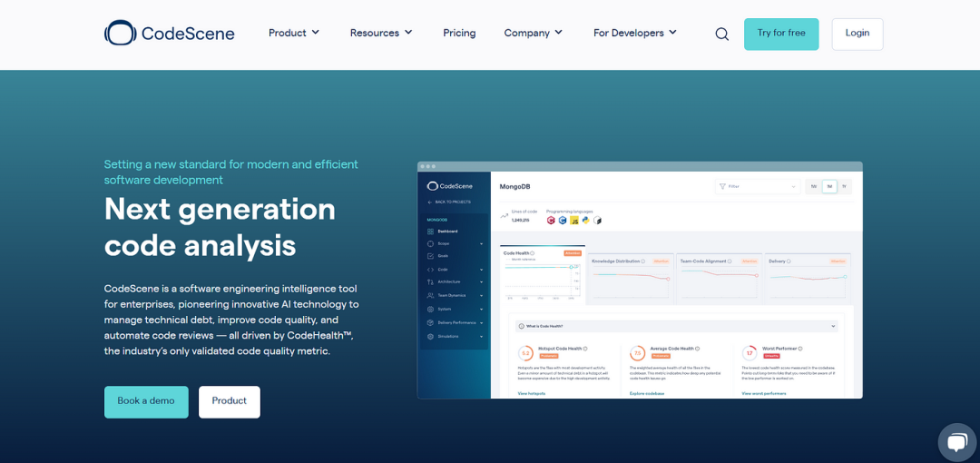Click the Goals checkbox icon in preview sidebar
Screen dimensions: 980x463
[x=430, y=256]
